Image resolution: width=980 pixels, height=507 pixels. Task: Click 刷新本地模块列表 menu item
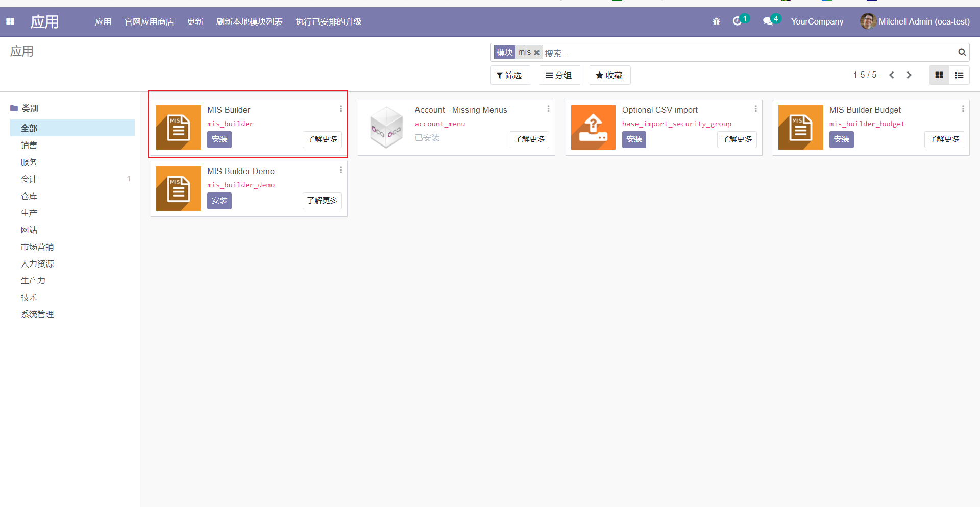pos(249,21)
